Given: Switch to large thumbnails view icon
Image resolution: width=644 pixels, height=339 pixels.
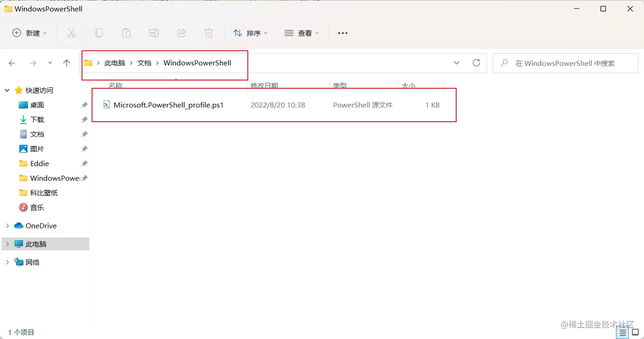Looking at the screenshot, I should pyautogui.click(x=635, y=332).
